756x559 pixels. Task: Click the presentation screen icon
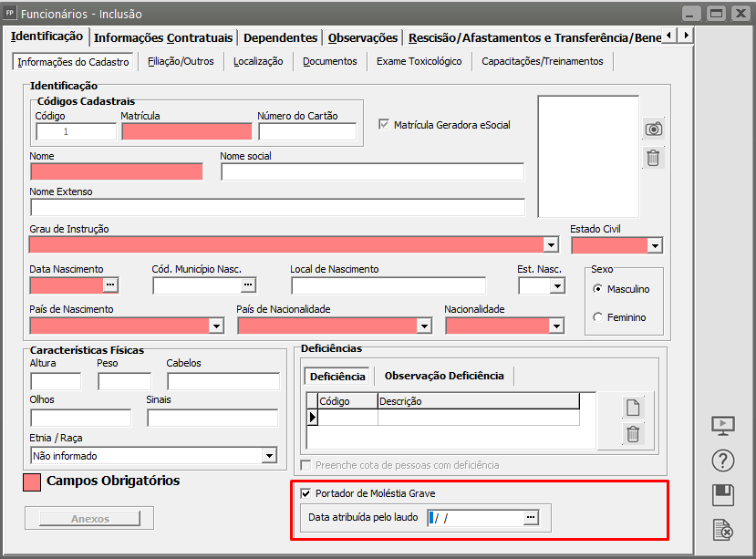722,425
